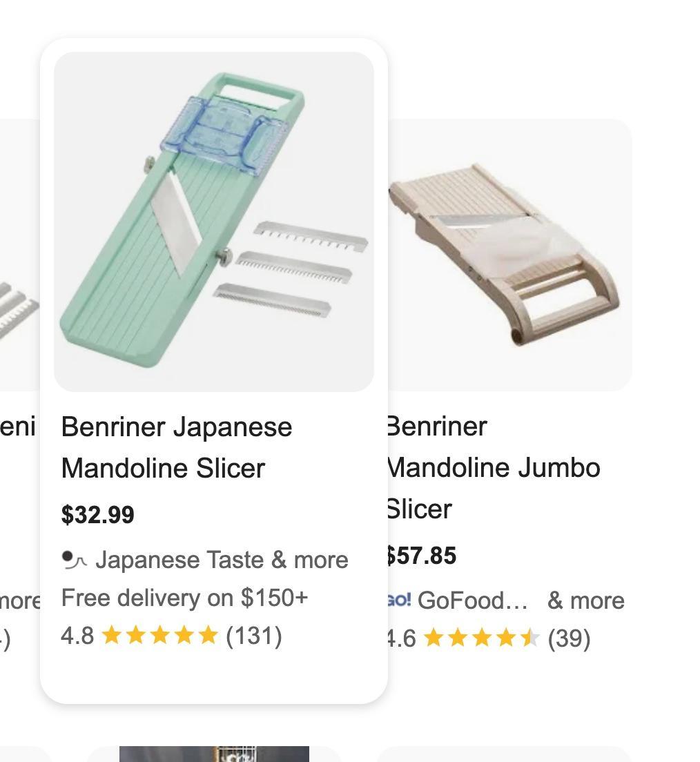Click the $32.99 price
This screenshot has width=700, height=762.
click(98, 515)
